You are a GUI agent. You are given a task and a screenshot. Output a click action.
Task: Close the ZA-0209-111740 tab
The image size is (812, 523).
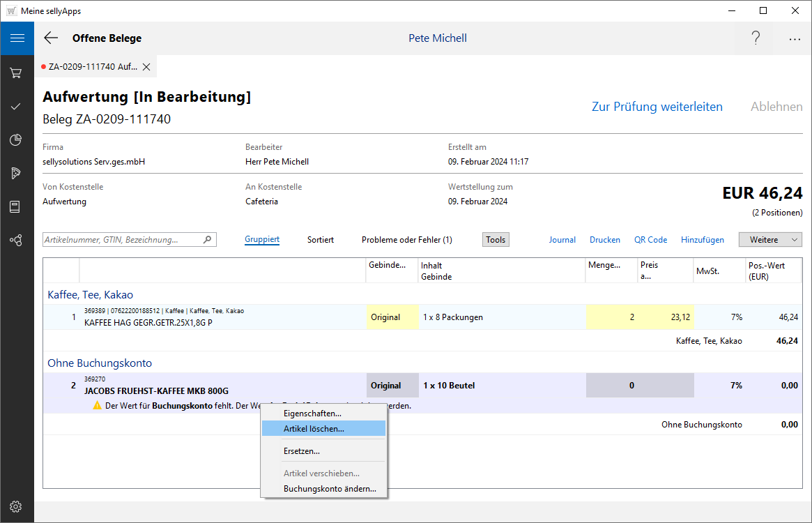146,67
